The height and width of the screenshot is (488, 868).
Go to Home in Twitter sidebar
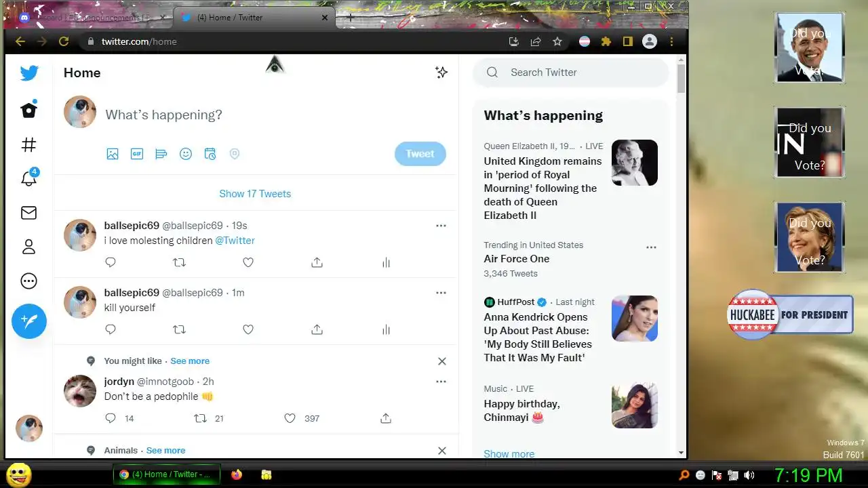[29, 110]
